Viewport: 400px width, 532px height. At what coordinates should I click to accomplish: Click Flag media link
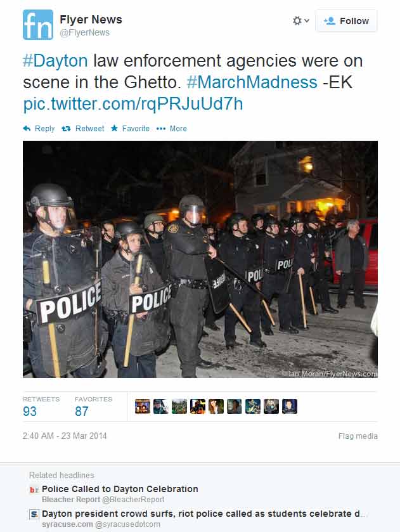click(358, 436)
